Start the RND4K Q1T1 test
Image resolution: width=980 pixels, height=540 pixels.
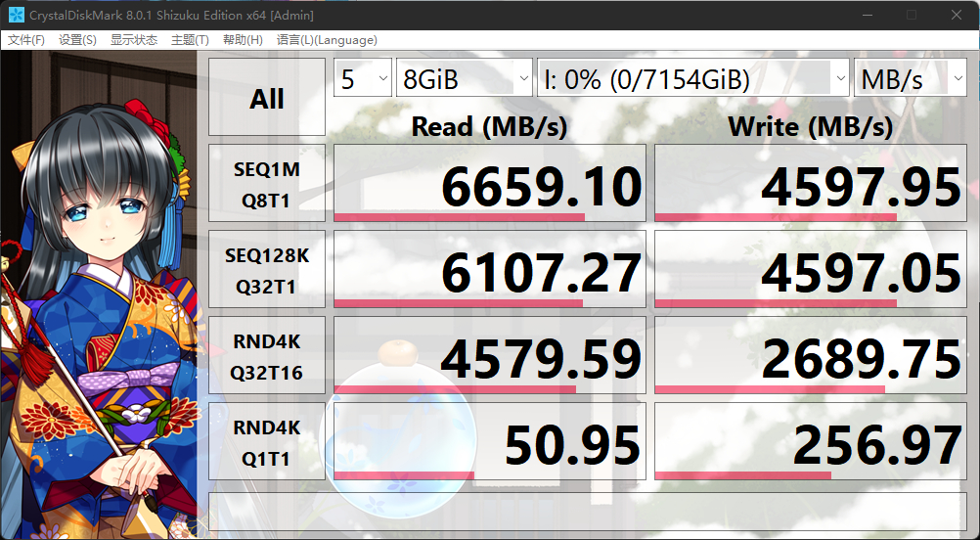(267, 441)
